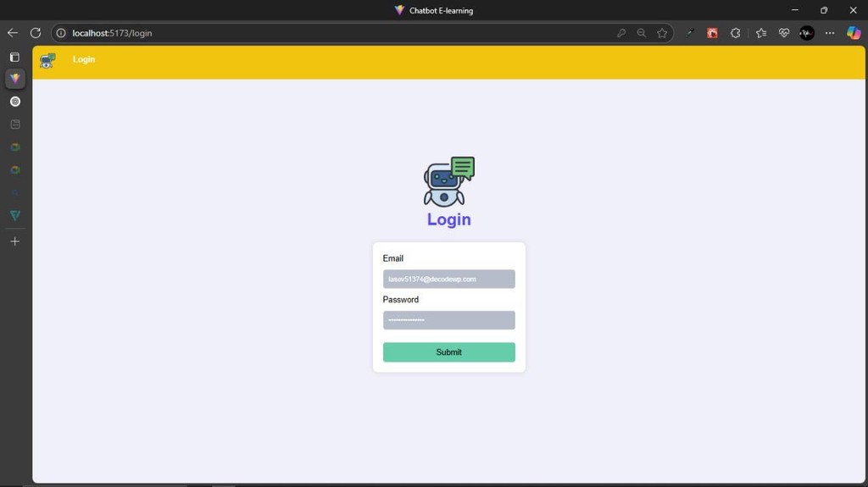Focus the Password input field
The height and width of the screenshot is (487, 868).
[449, 320]
